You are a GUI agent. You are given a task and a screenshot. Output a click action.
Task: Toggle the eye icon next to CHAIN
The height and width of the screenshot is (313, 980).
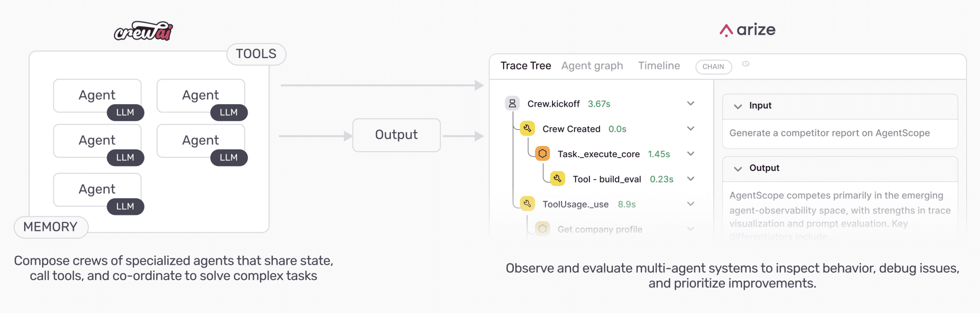[746, 64]
